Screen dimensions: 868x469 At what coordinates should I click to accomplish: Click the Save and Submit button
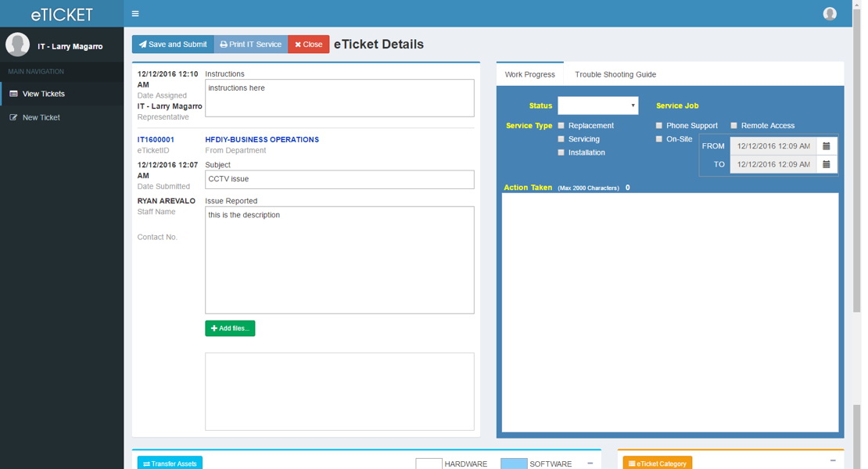[172, 45]
